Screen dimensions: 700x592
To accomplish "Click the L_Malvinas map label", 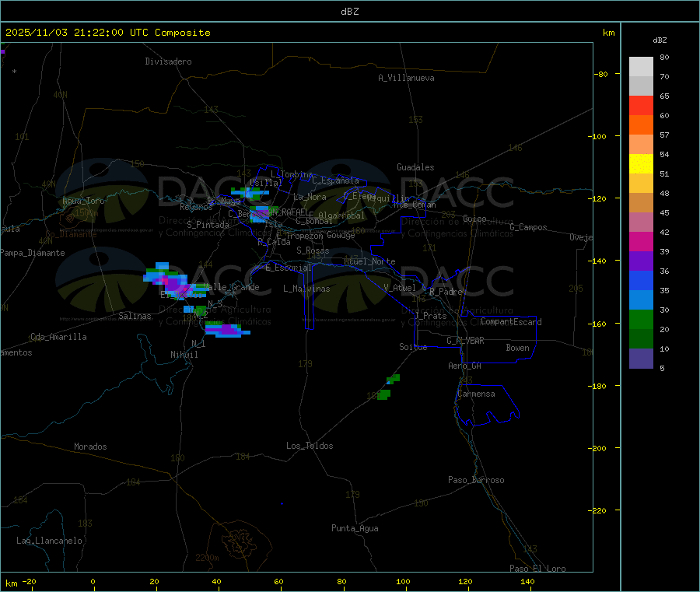I will tap(306, 289).
